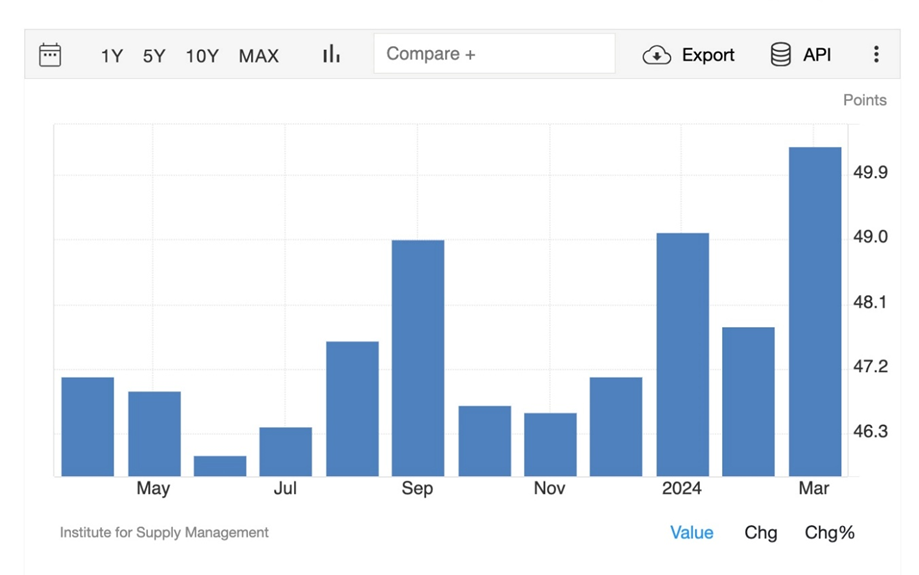Show the MAX time range
Viewport: 919px width, 575px height.
tap(258, 56)
